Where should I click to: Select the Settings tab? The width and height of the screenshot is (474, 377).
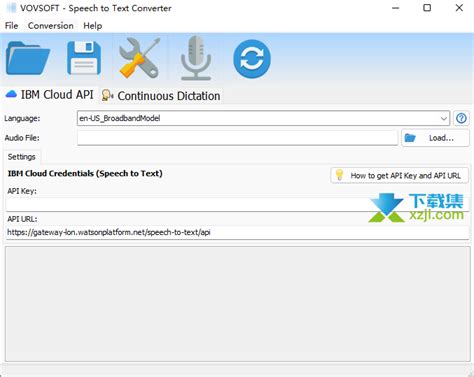coord(22,157)
